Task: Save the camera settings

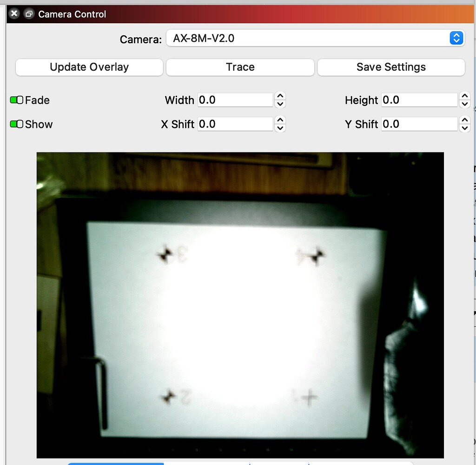Action: [391, 67]
